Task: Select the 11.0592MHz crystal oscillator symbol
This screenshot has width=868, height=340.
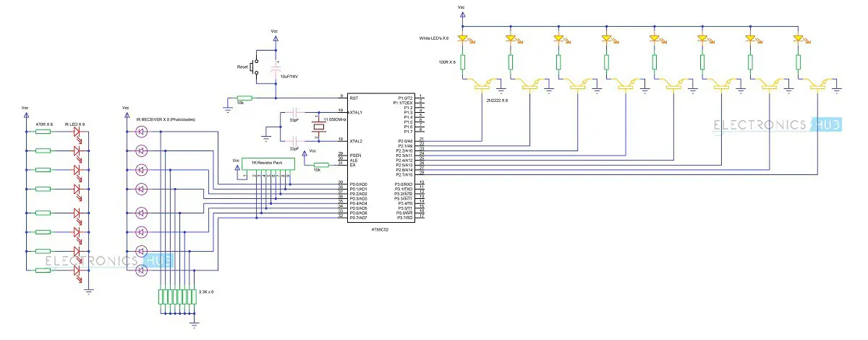Action: click(318, 127)
